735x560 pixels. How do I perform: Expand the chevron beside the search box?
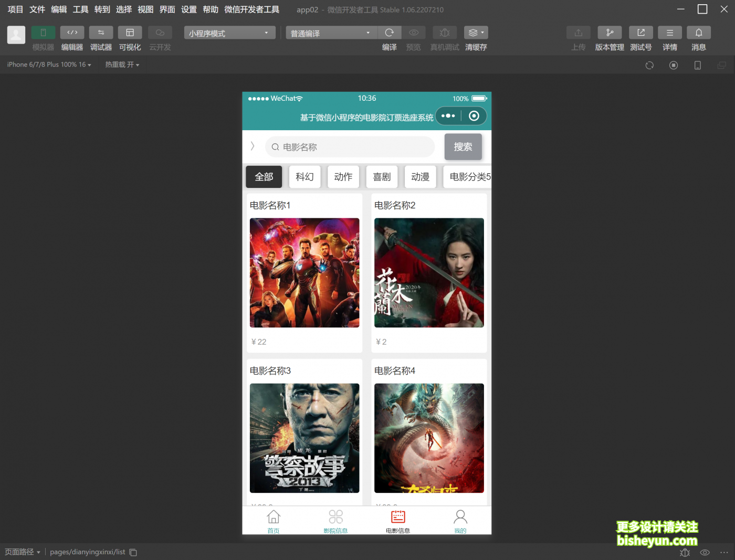tap(253, 146)
